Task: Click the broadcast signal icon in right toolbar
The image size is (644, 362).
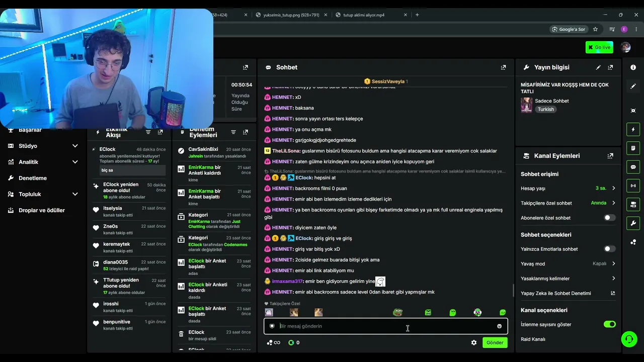Action: [633, 186]
